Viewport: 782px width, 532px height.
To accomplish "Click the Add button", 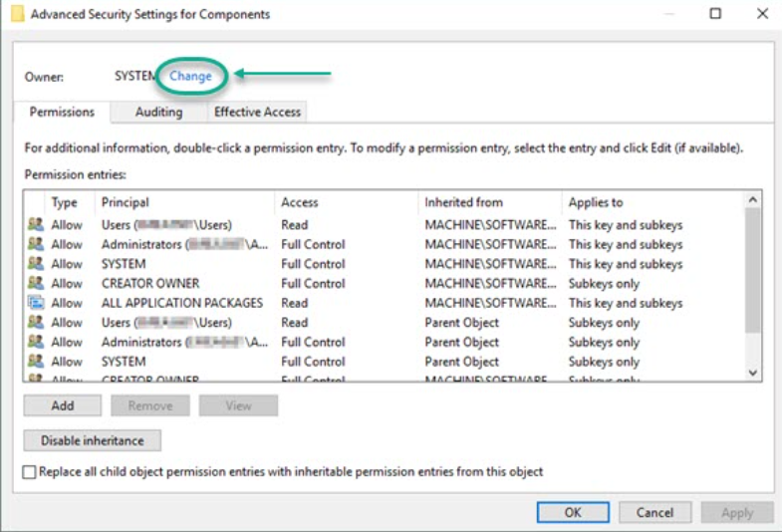I will (62, 405).
